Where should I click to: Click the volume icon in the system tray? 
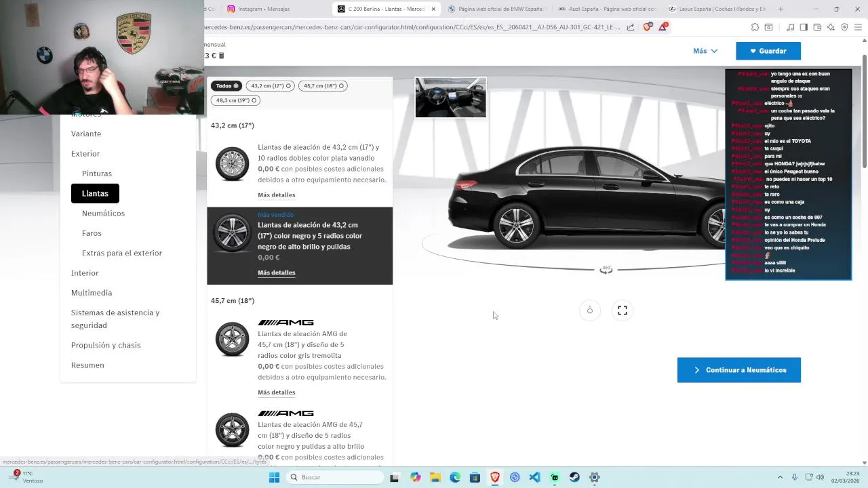tap(821, 477)
